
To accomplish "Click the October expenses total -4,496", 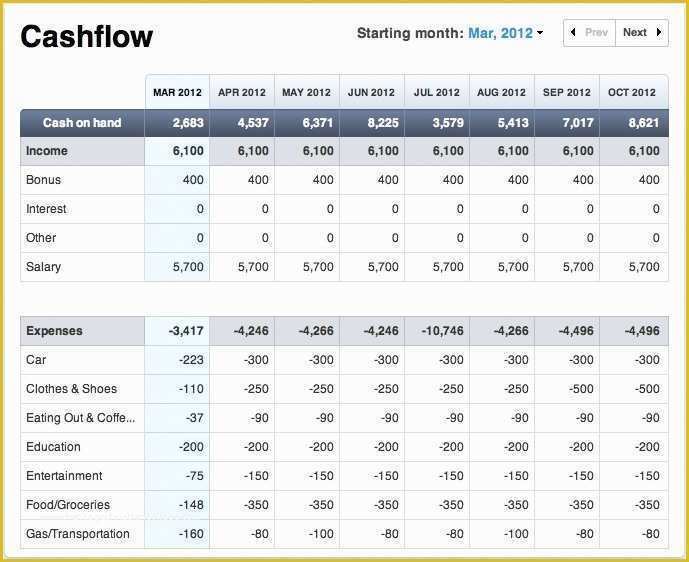I will (642, 331).
